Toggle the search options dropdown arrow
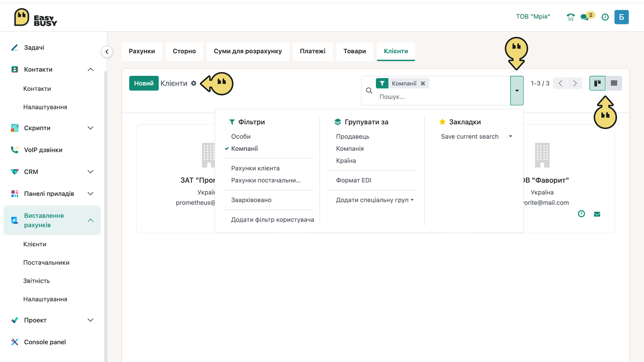 click(517, 90)
